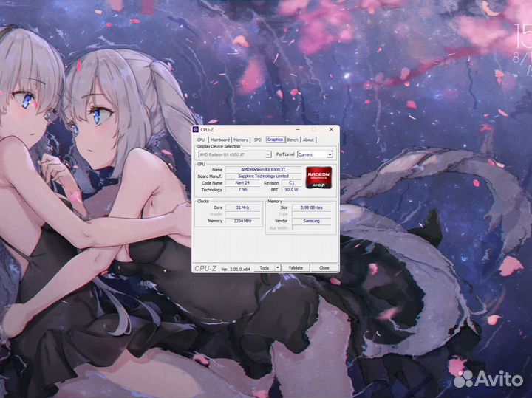Click the Memory Size value 3.98 GBytes
The width and height of the screenshot is (532, 398).
[312, 207]
